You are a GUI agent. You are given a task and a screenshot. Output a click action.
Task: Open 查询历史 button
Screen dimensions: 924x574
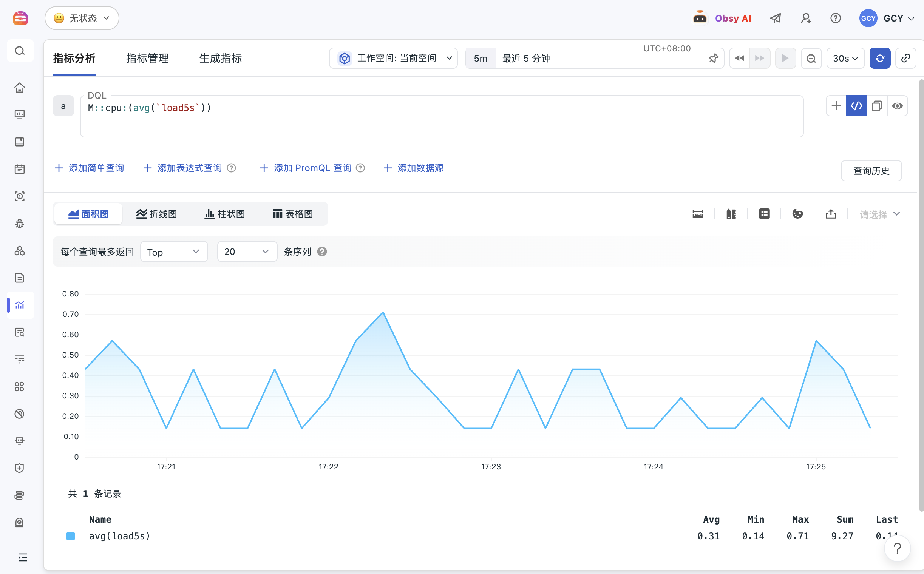(871, 171)
